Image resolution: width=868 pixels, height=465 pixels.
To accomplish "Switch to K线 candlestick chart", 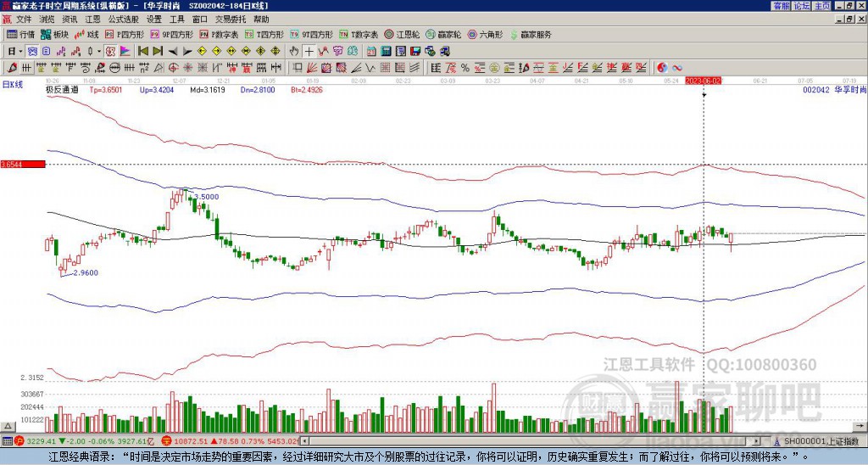I will click(87, 34).
